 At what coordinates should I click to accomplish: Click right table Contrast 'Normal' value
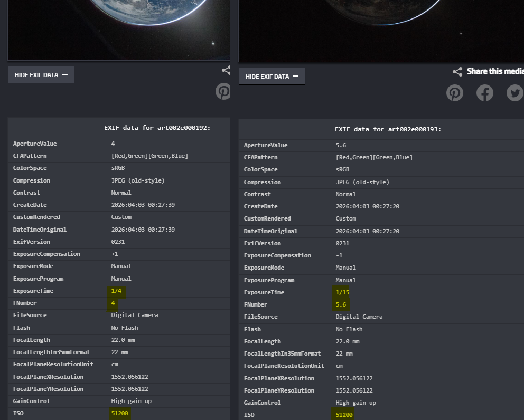(346, 194)
